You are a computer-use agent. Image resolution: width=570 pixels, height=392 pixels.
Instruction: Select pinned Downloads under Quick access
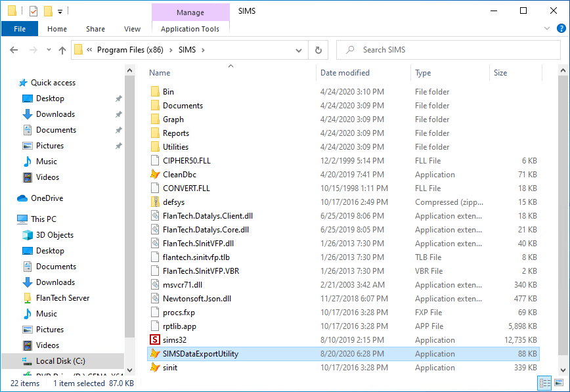55,114
